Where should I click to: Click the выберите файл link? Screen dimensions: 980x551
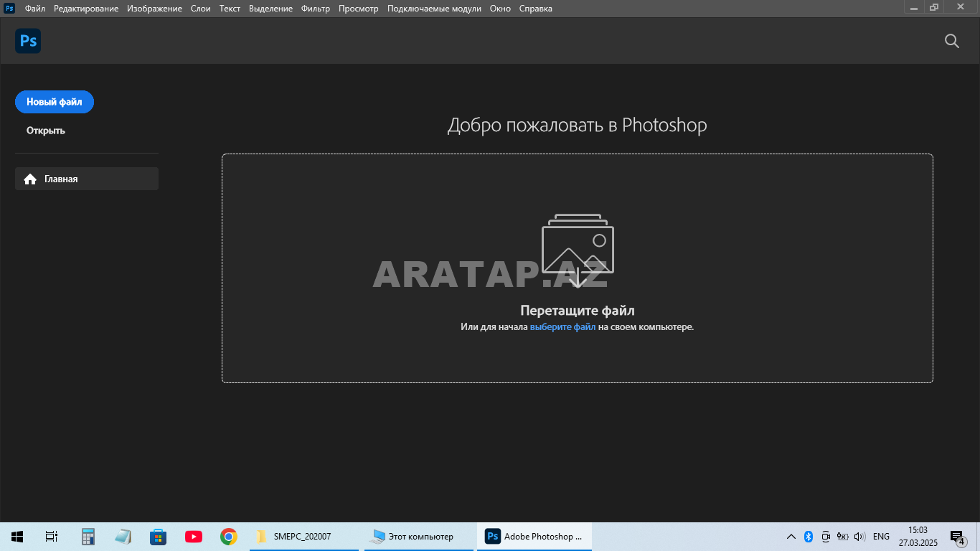point(562,327)
